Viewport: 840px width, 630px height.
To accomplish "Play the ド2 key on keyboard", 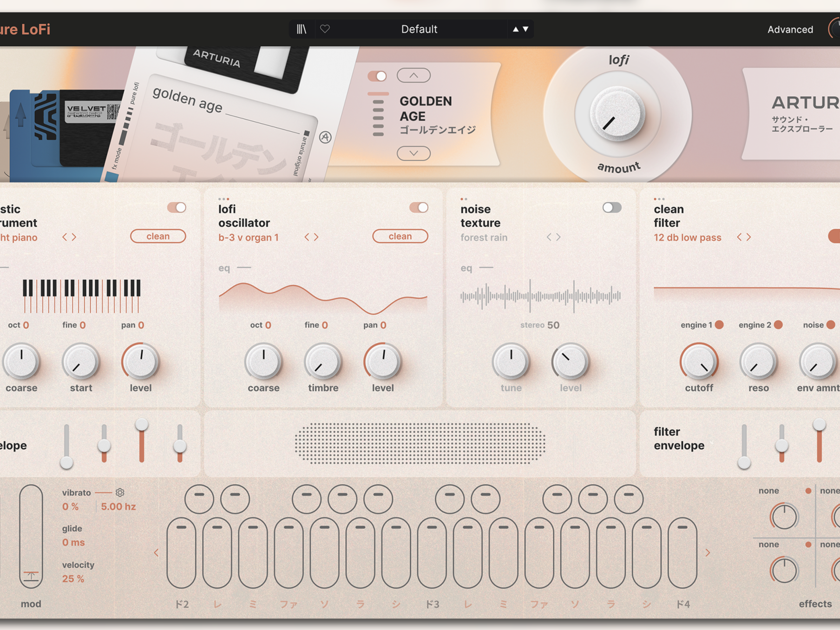I will coord(181,553).
